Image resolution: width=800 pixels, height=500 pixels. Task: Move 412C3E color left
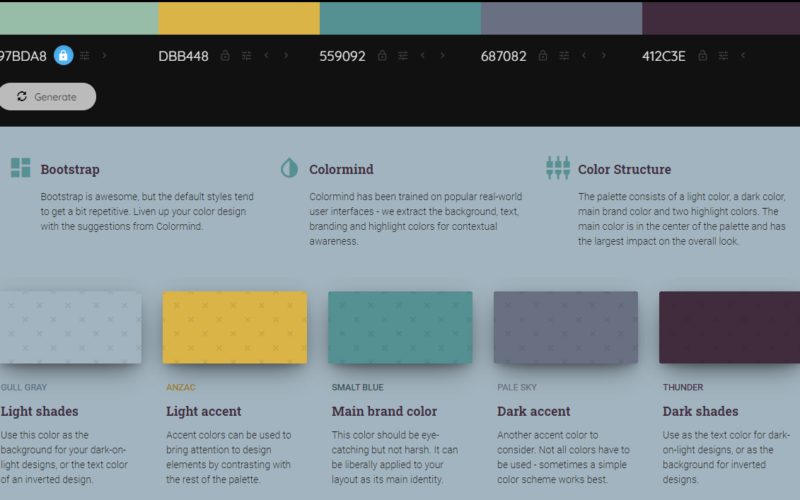tap(743, 55)
